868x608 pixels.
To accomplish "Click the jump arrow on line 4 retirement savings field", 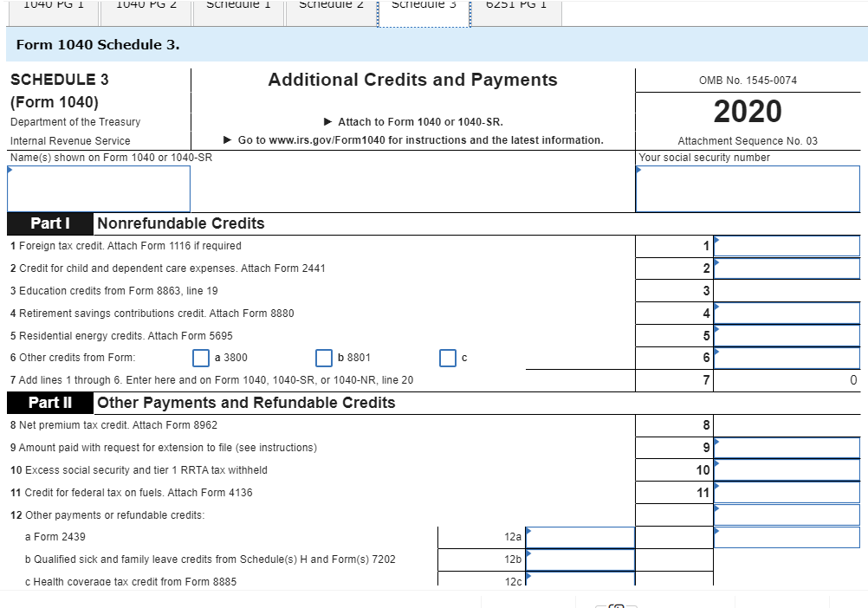I will click(x=716, y=307).
